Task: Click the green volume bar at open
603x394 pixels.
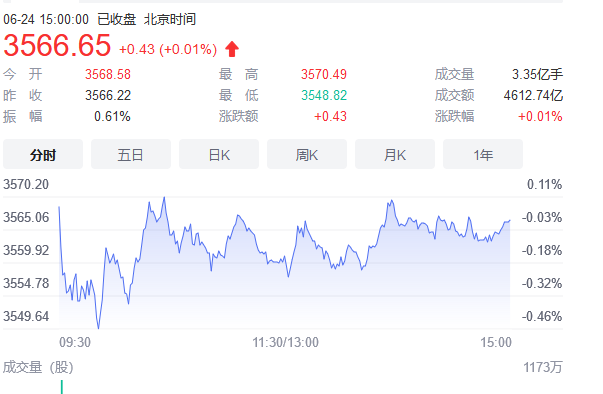Action: [62, 387]
